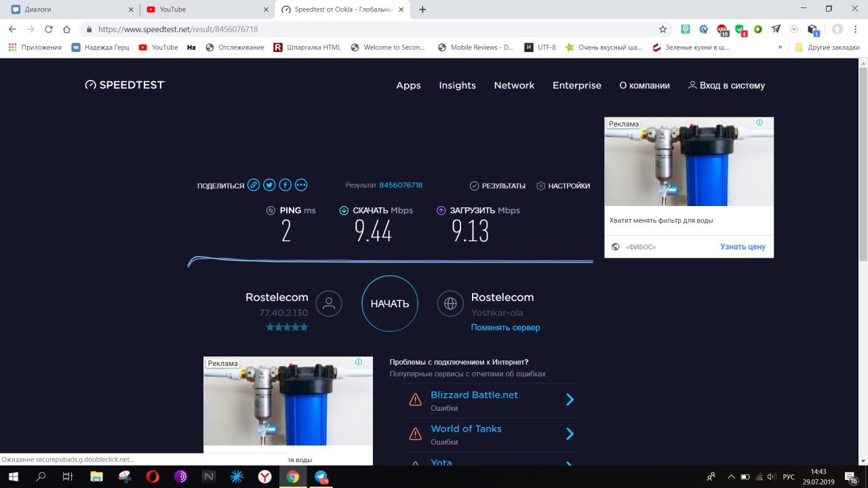Open НАСТРОЙКИ settings

coord(563,186)
